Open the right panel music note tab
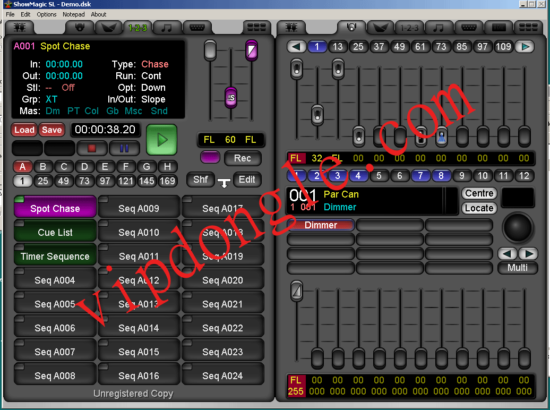 (439, 27)
